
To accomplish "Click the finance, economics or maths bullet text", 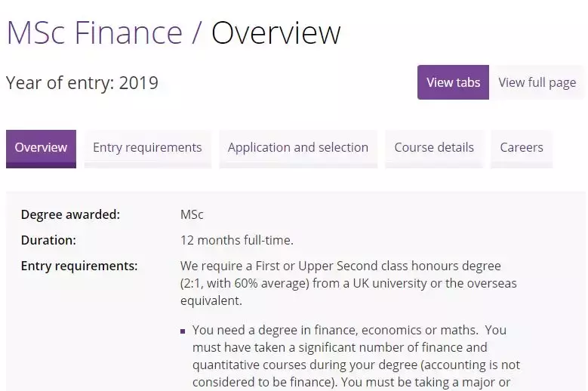I will pos(349,330).
